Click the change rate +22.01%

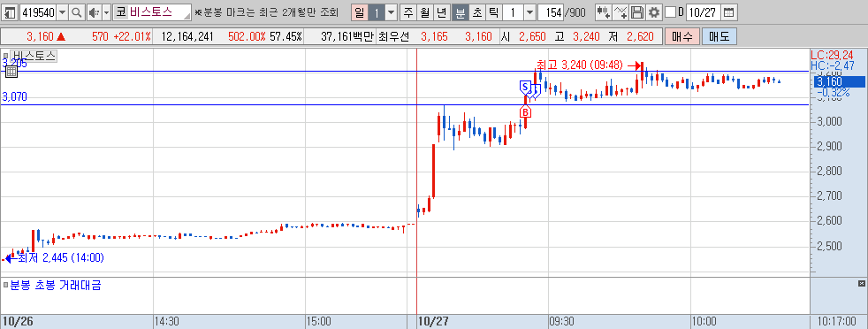[133, 37]
